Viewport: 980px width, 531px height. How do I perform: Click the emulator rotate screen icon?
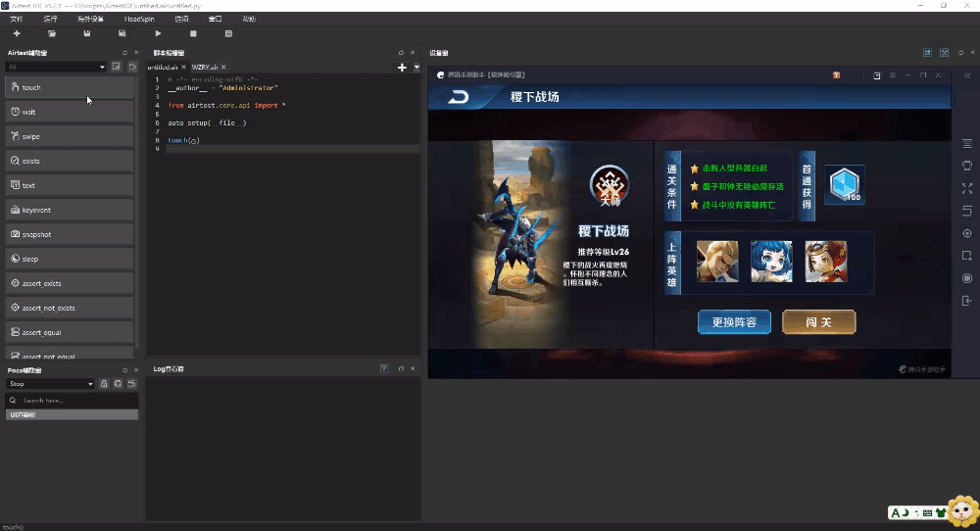point(967,166)
